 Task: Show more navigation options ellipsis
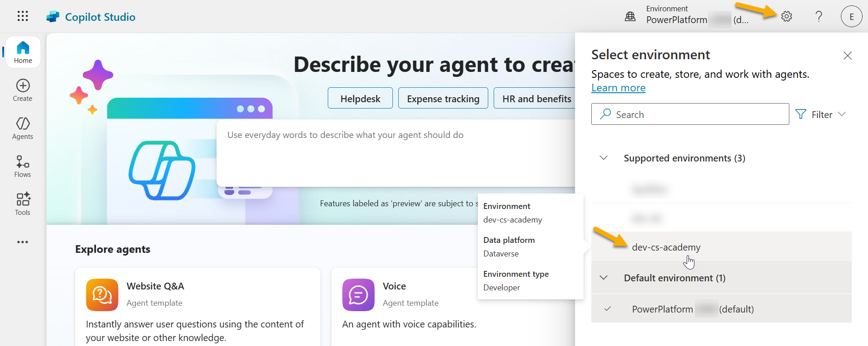click(x=23, y=242)
